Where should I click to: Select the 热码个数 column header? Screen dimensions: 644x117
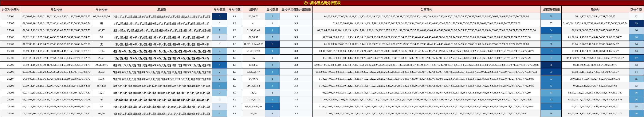point(636,9)
